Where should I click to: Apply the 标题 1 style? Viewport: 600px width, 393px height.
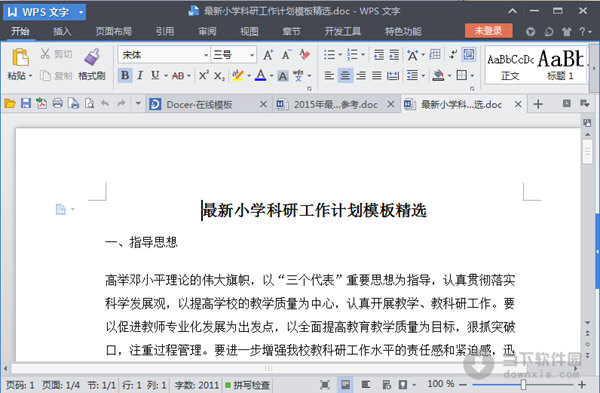(x=561, y=66)
